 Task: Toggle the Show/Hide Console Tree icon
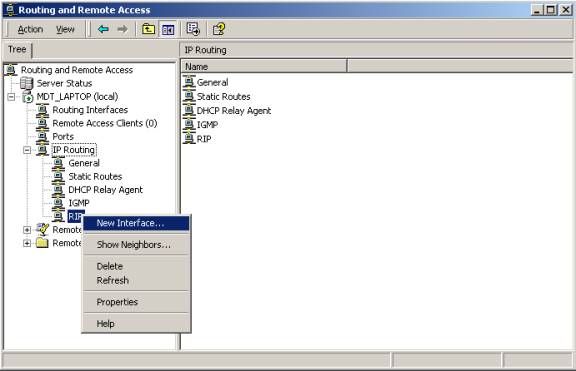click(x=168, y=29)
